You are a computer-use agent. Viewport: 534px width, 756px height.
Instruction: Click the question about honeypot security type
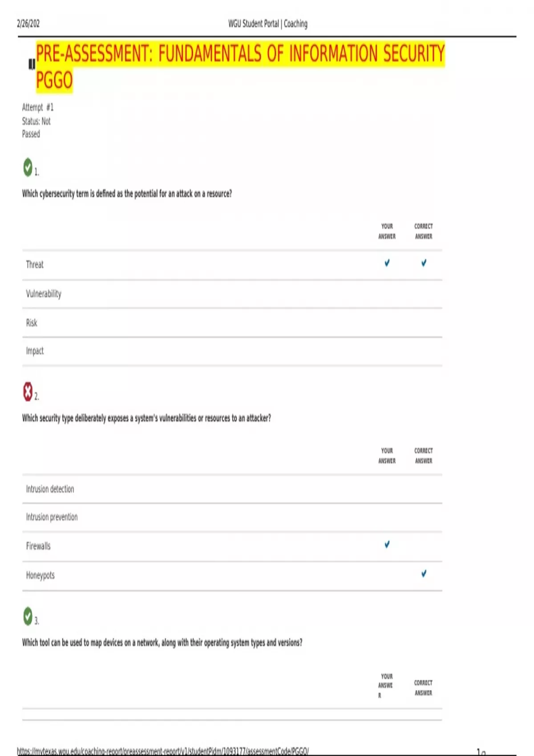(x=146, y=418)
